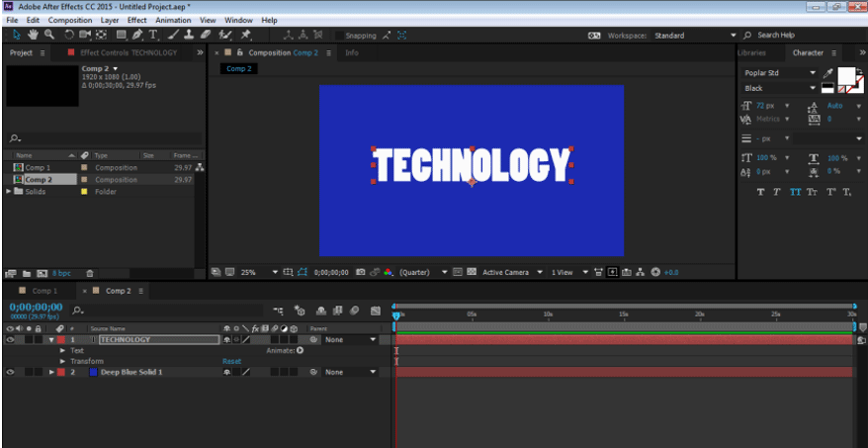
Task: Toggle the viewer lock icon on Composition tab
Action: click(239, 52)
